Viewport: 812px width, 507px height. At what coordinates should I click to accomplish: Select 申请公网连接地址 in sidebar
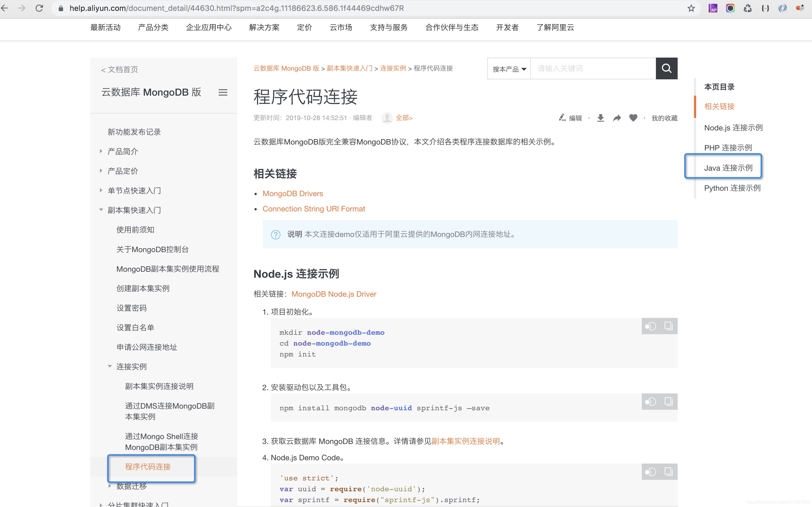tap(147, 347)
